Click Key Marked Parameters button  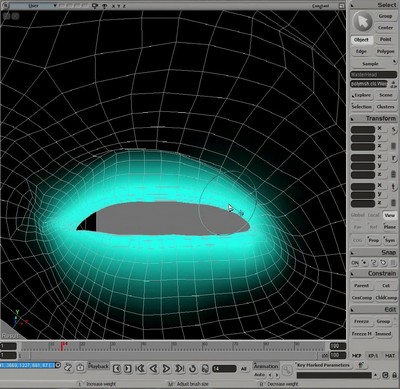click(323, 365)
